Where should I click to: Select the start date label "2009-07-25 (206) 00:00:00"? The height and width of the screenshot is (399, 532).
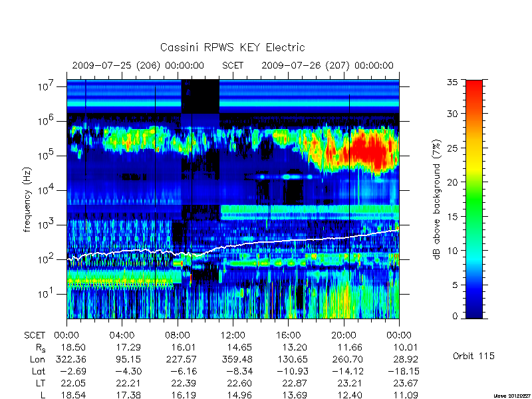pos(138,65)
